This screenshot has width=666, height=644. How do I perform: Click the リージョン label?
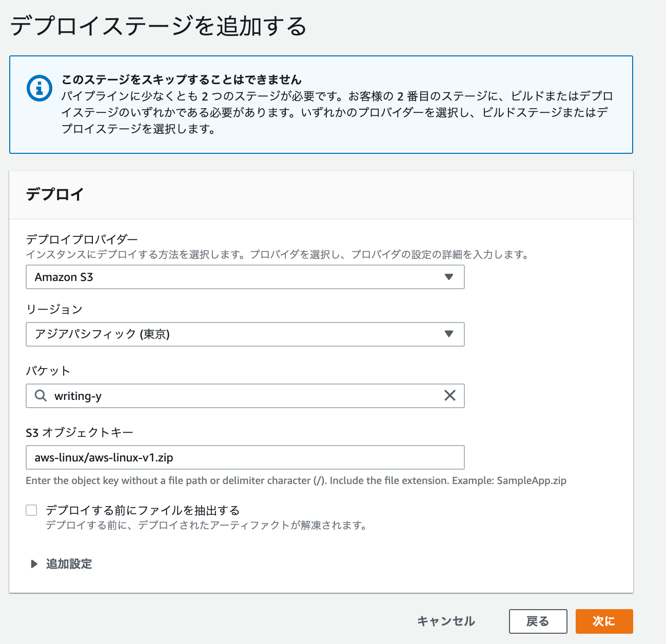pos(54,309)
